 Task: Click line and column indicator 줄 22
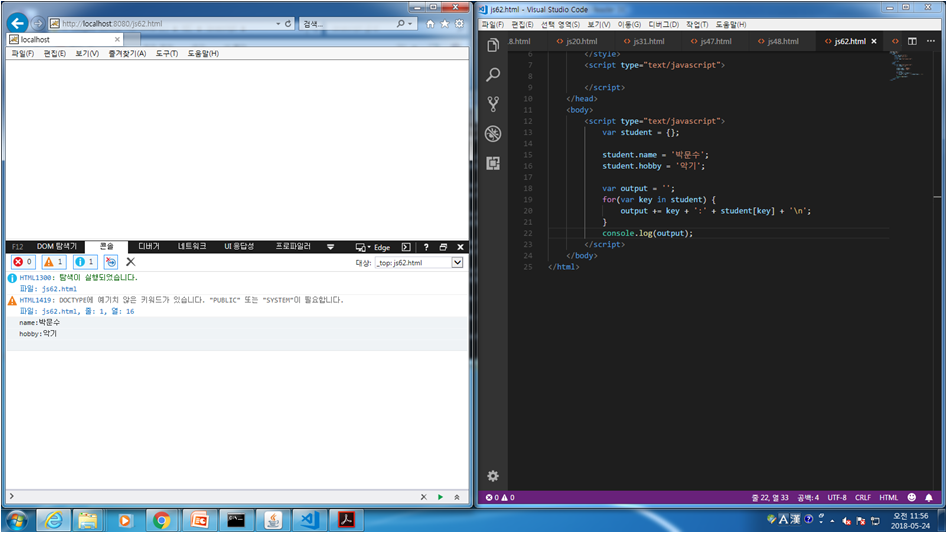click(x=770, y=497)
